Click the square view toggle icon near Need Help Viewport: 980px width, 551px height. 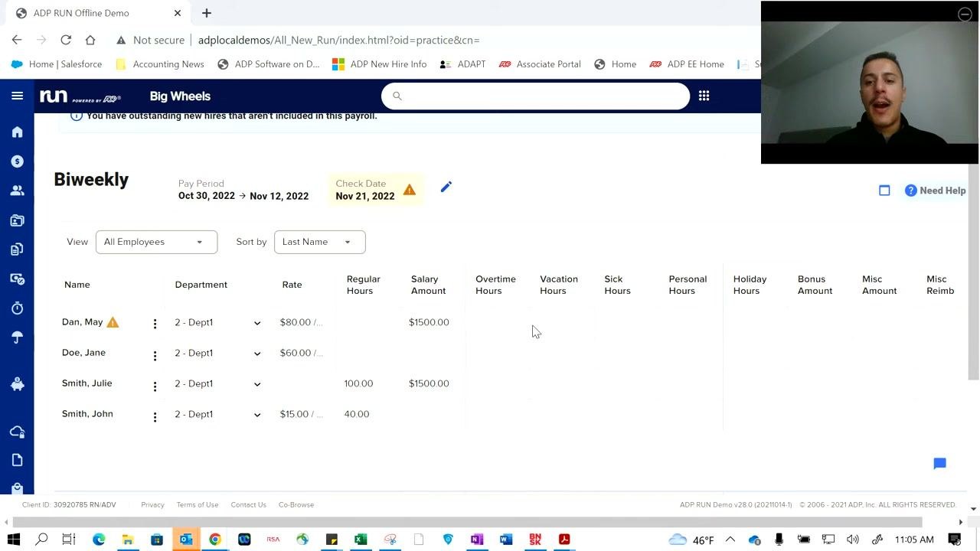pos(884,191)
